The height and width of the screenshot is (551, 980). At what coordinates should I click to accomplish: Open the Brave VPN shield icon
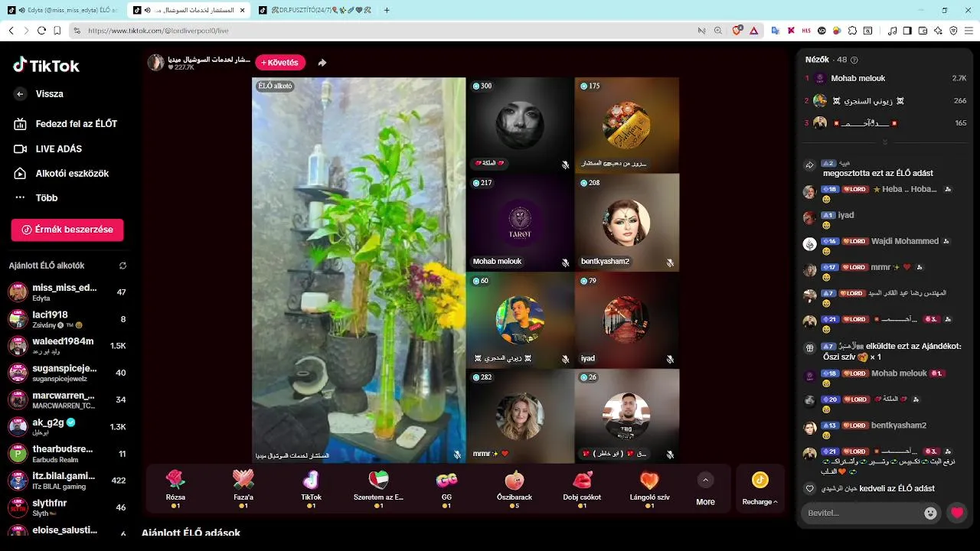[x=953, y=31]
